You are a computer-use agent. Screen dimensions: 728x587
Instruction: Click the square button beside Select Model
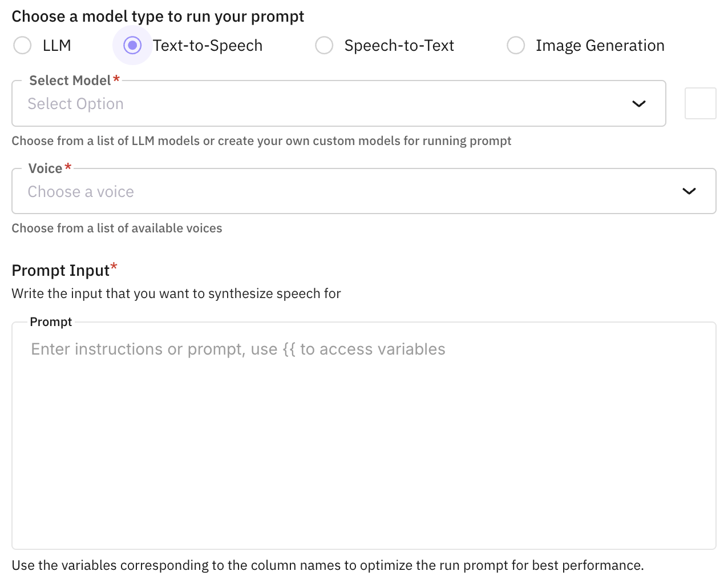pyautogui.click(x=701, y=103)
